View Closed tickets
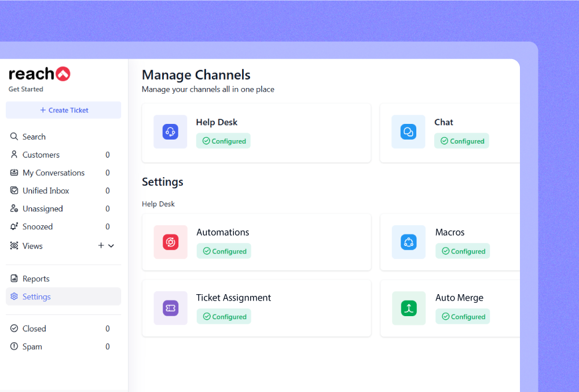 click(x=34, y=328)
